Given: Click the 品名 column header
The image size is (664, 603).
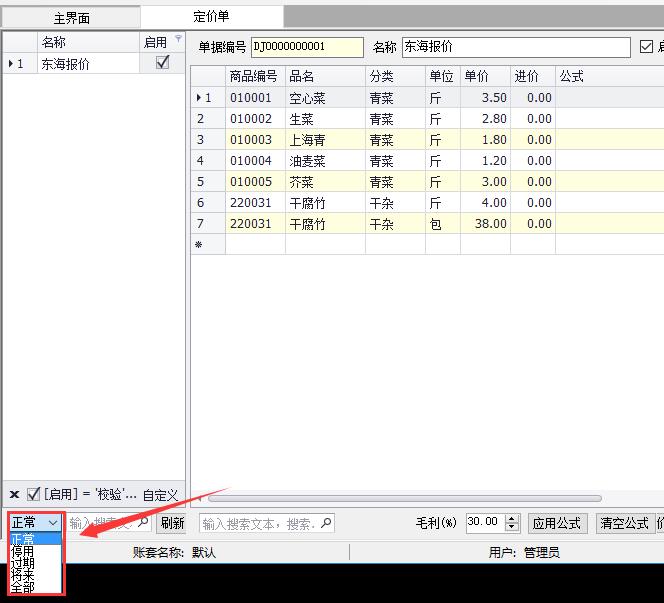Looking at the screenshot, I should coord(325,77).
